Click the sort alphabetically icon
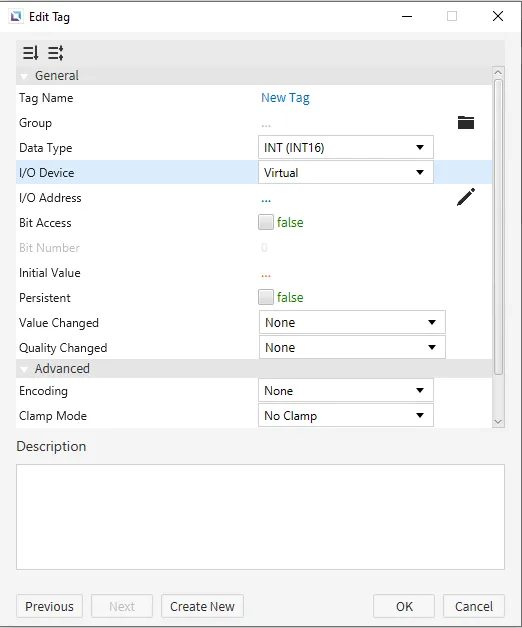The height and width of the screenshot is (628, 522). pos(30,53)
